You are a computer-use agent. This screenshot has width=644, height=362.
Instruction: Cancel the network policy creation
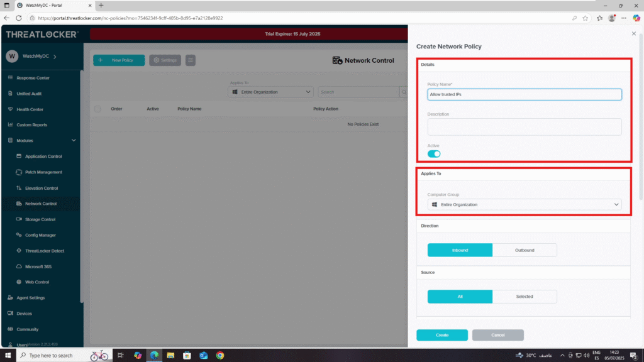[x=498, y=335]
